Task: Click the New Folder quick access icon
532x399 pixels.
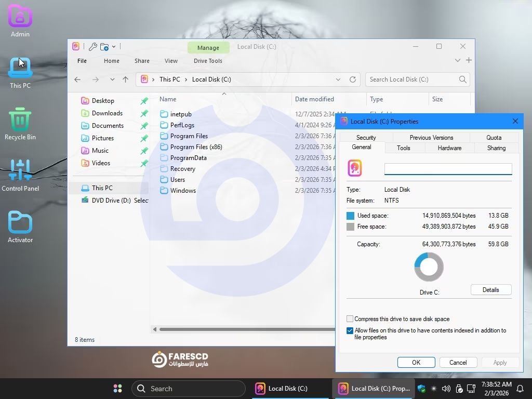Action: tap(104, 47)
